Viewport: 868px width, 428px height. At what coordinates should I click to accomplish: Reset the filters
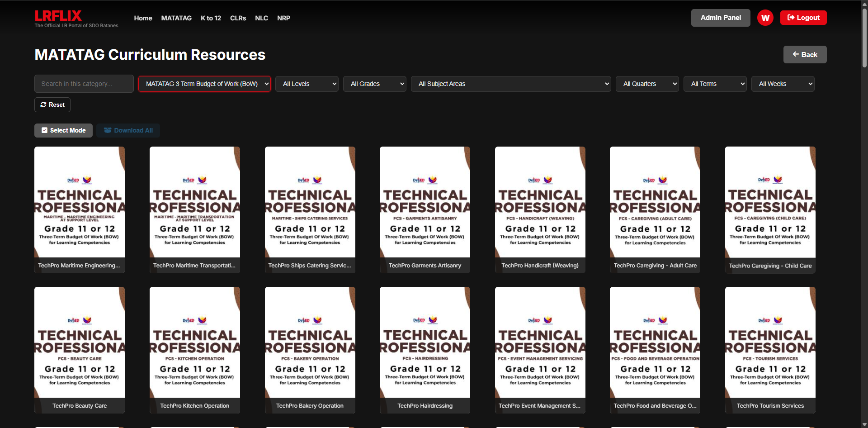(52, 105)
